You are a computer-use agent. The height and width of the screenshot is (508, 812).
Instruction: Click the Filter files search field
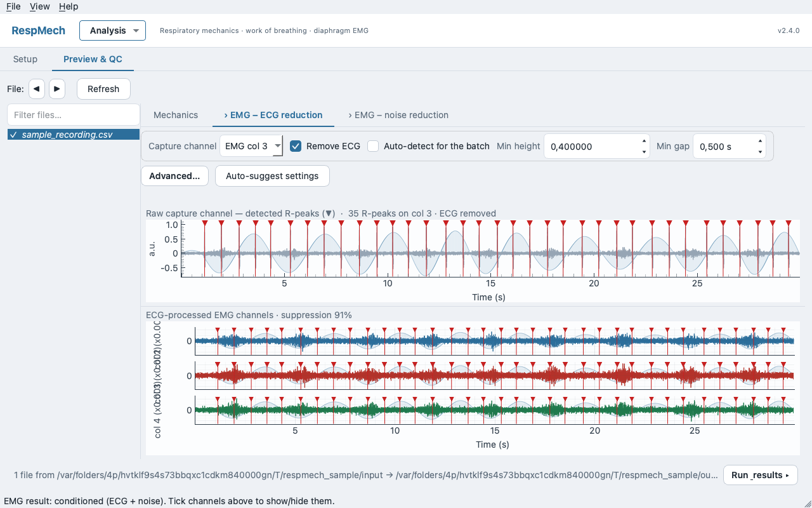[74, 115]
